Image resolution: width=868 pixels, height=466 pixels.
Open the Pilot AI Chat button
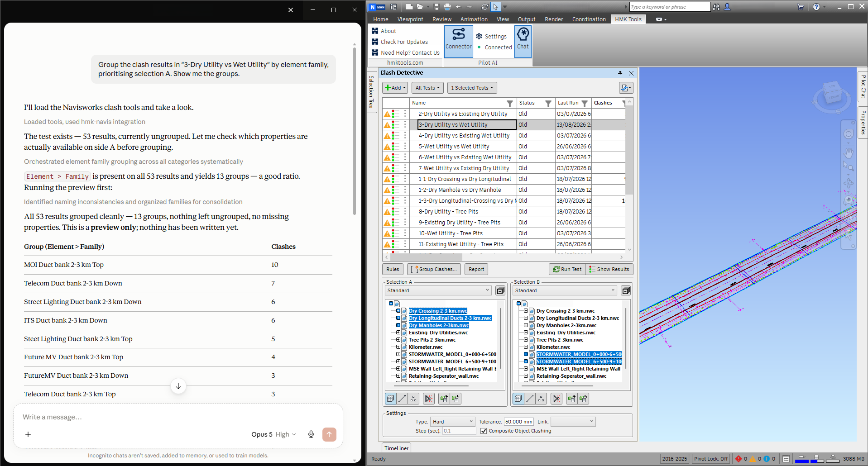click(523, 42)
